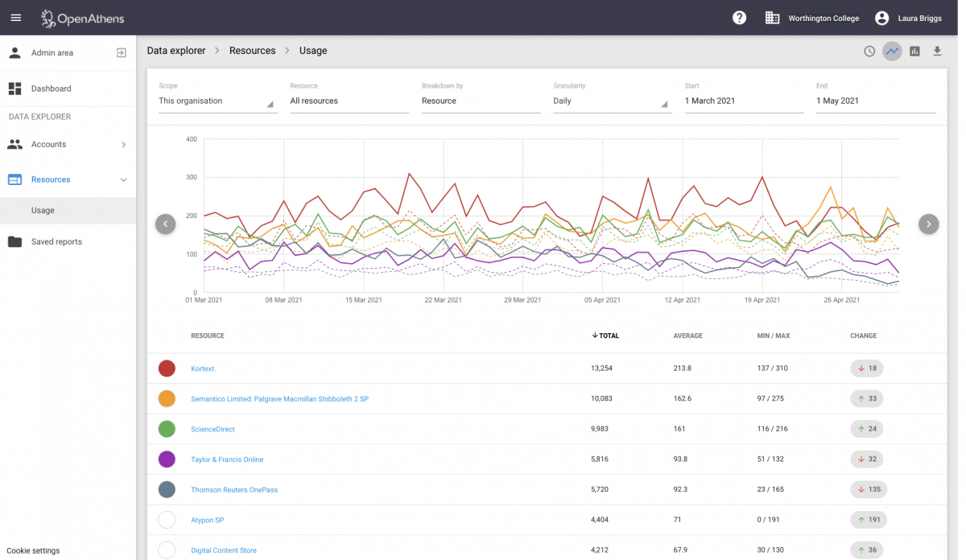Open the history clock icon

click(x=869, y=51)
